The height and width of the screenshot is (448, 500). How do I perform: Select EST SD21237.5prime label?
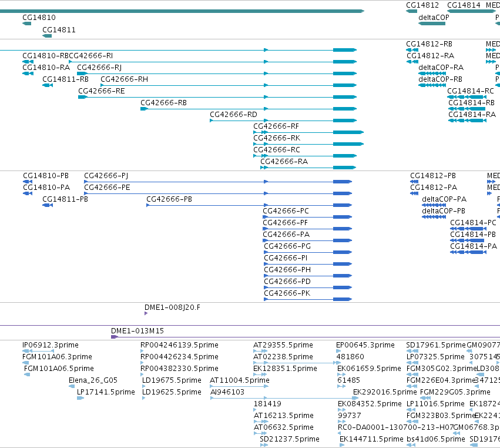[x=290, y=439]
